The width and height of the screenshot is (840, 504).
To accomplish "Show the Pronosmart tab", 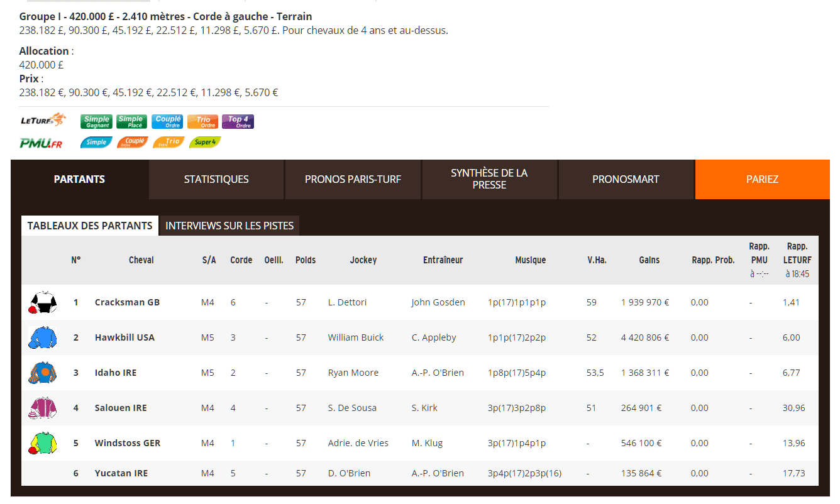I will tap(626, 179).
